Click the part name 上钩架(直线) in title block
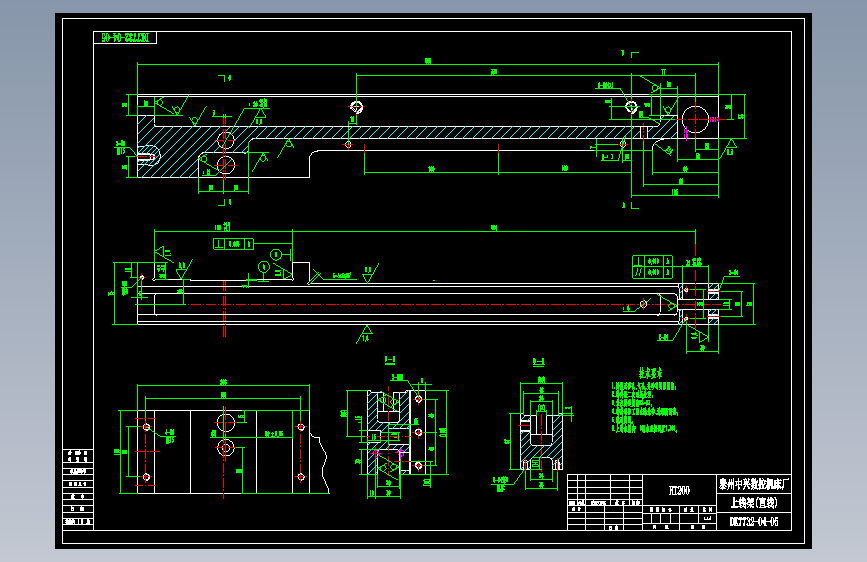 coord(754,503)
